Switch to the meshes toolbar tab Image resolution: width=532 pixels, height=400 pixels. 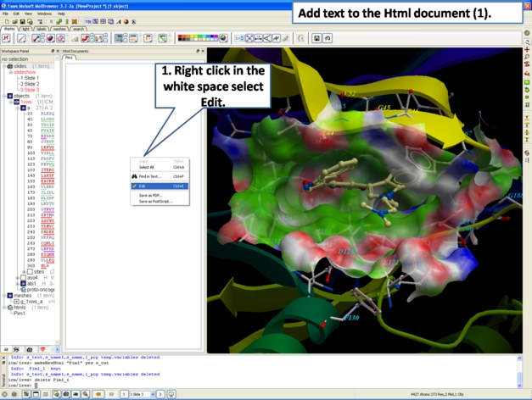[x=59, y=29]
